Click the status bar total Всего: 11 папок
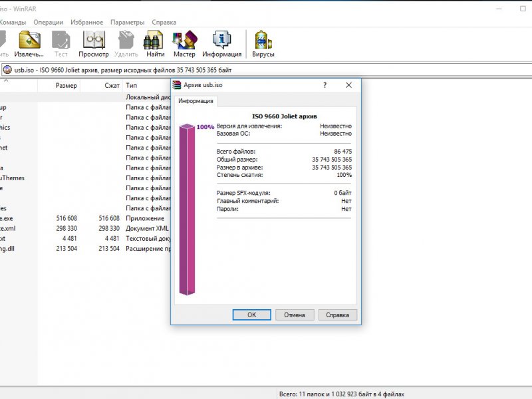The height and width of the screenshot is (399, 532). [x=342, y=394]
